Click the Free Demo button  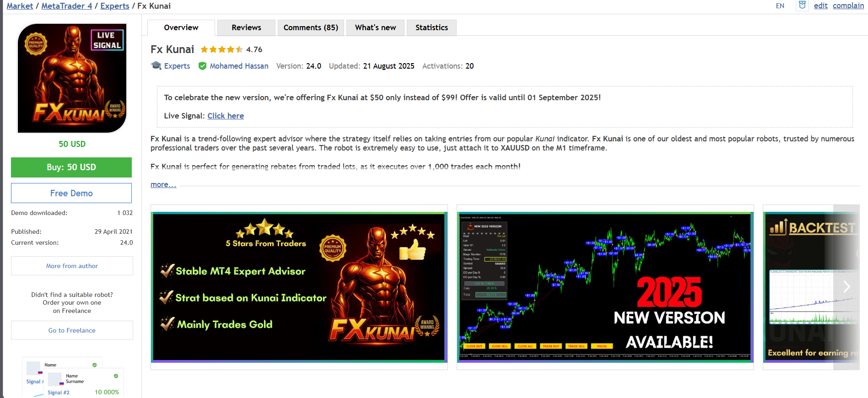tap(71, 193)
